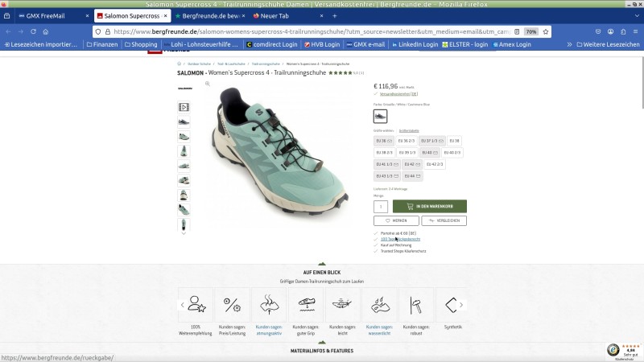The height and width of the screenshot is (362, 644).
Task: Open the ELSTER - login bookmark
Action: coord(465,44)
